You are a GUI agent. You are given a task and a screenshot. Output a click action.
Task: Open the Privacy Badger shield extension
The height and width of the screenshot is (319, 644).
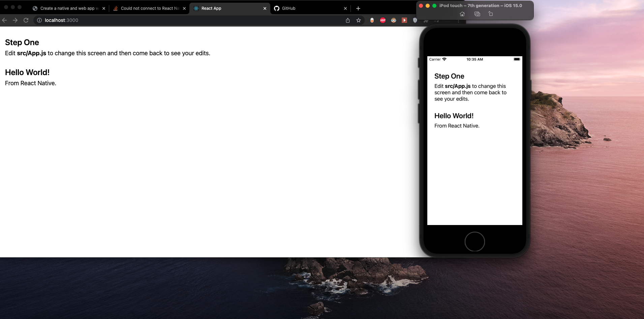click(x=415, y=20)
